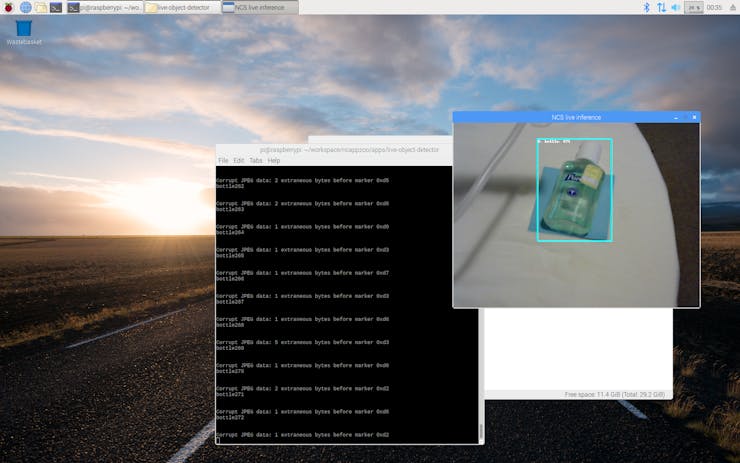Minimize the NCS live inference window
Image resolution: width=740 pixels, height=463 pixels.
[676, 117]
